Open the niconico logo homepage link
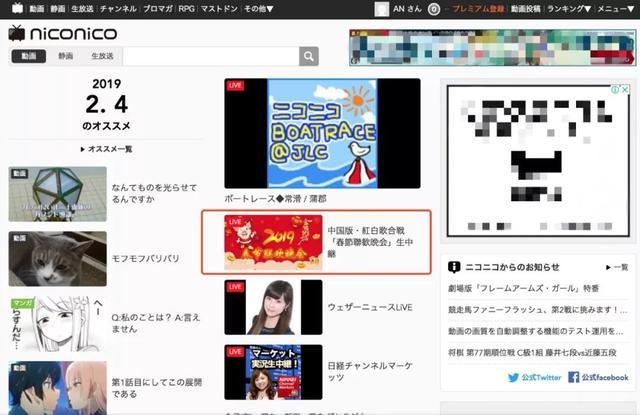 (x=63, y=33)
